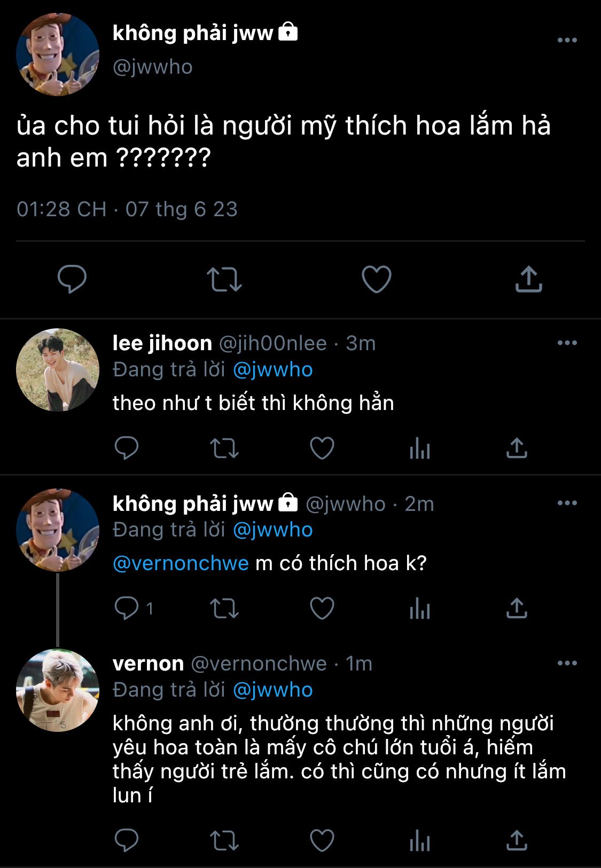The height and width of the screenshot is (868, 601).
Task: View analytics for lee jihoon's reply
Action: pyautogui.click(x=420, y=449)
